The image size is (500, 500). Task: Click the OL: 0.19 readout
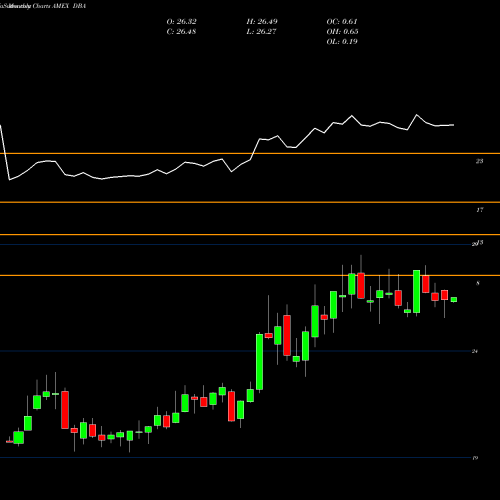tap(342, 42)
